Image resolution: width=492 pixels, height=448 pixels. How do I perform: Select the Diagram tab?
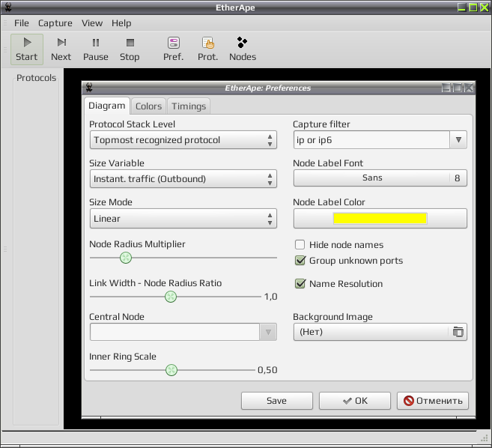coord(106,106)
